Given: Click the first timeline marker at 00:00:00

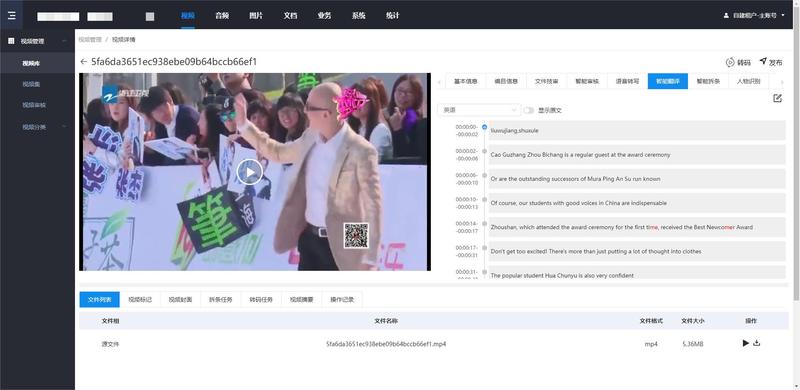Looking at the screenshot, I should 484,127.
